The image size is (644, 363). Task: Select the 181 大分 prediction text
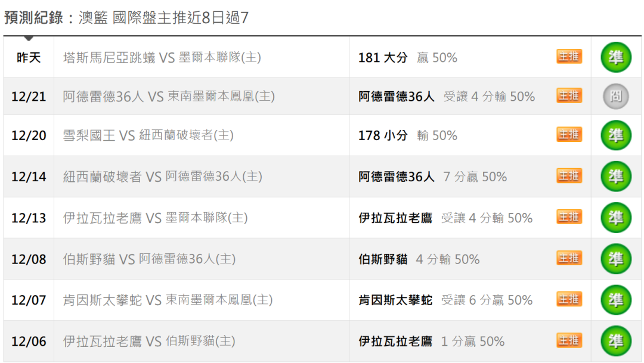click(383, 57)
